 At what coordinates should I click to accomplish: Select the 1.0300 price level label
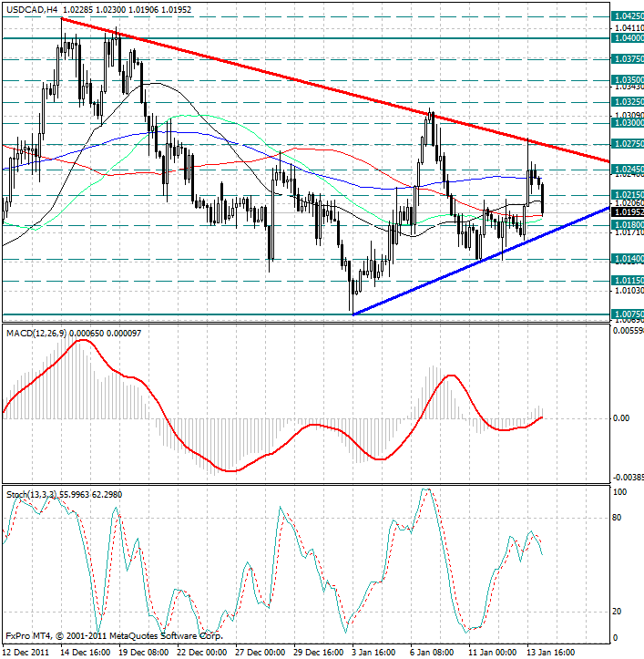click(628, 123)
